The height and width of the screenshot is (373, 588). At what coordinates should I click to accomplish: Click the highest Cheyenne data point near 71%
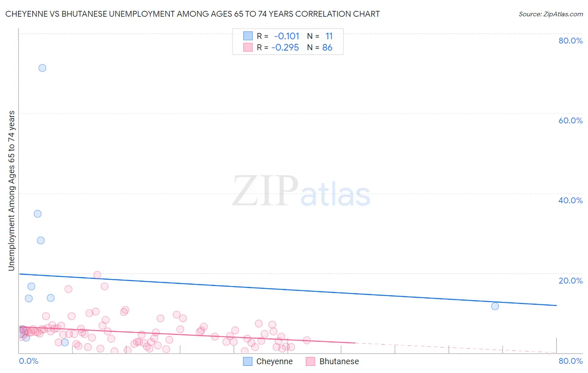point(42,68)
